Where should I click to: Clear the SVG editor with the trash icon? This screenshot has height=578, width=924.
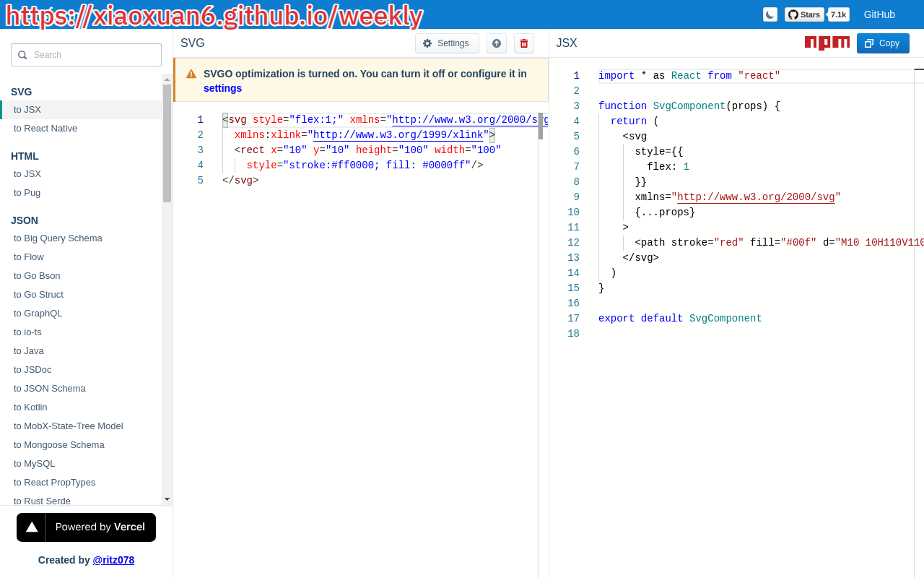[x=524, y=43]
